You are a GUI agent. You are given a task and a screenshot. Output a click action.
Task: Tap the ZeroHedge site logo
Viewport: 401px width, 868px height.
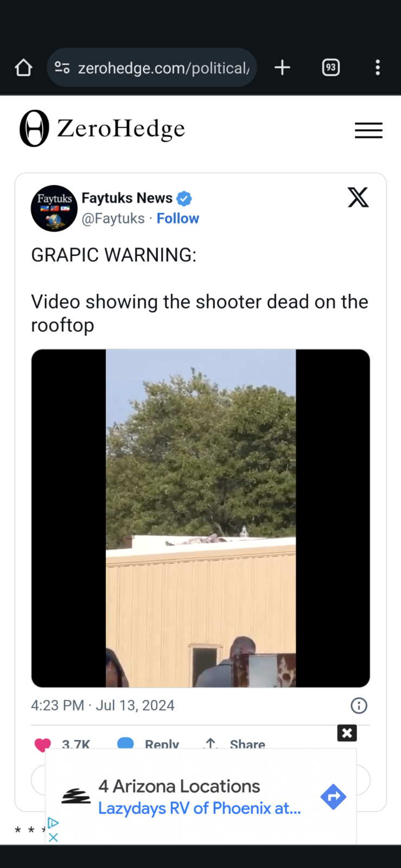tap(103, 129)
